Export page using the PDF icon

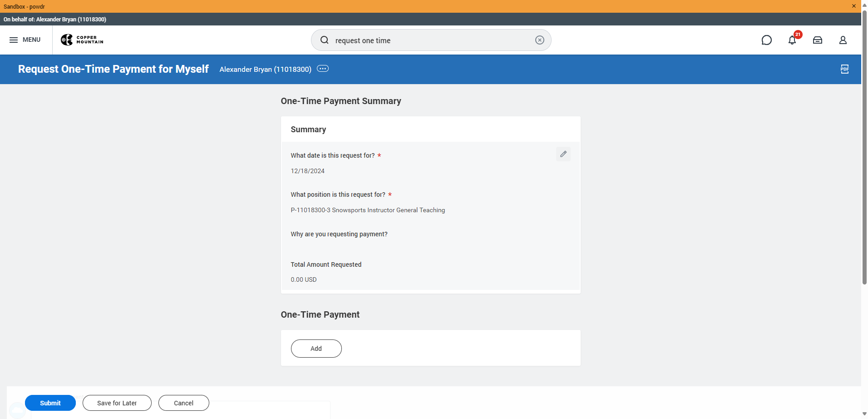click(844, 69)
